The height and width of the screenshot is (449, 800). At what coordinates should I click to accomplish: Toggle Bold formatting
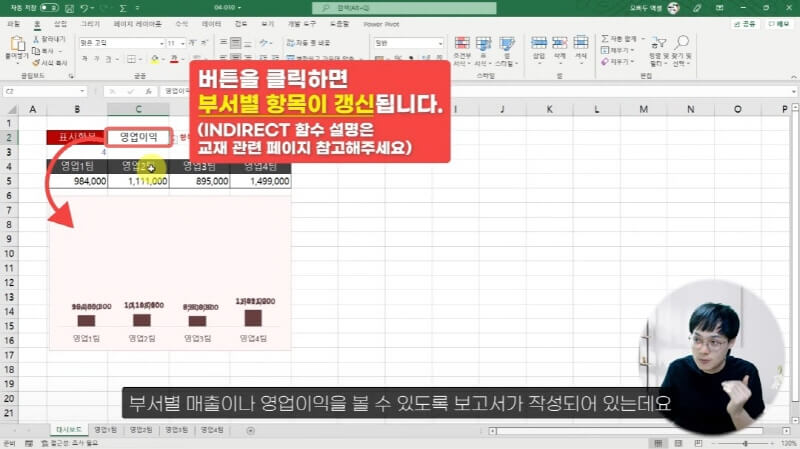tap(85, 60)
